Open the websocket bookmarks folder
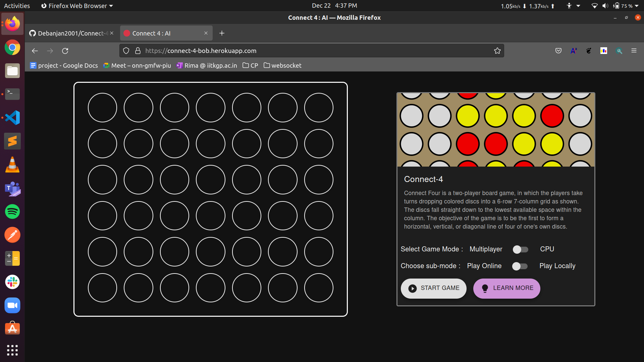Image resolution: width=644 pixels, height=362 pixels. pyautogui.click(x=282, y=65)
